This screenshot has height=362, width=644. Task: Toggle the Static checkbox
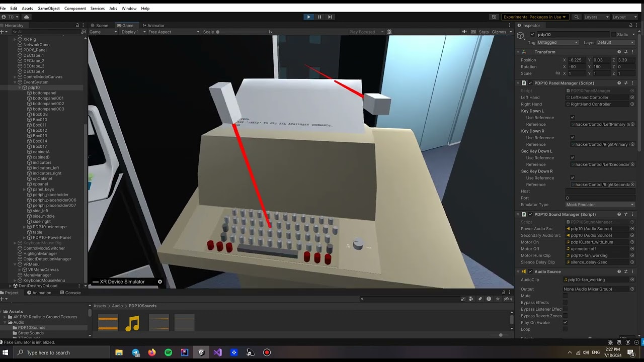613,35
